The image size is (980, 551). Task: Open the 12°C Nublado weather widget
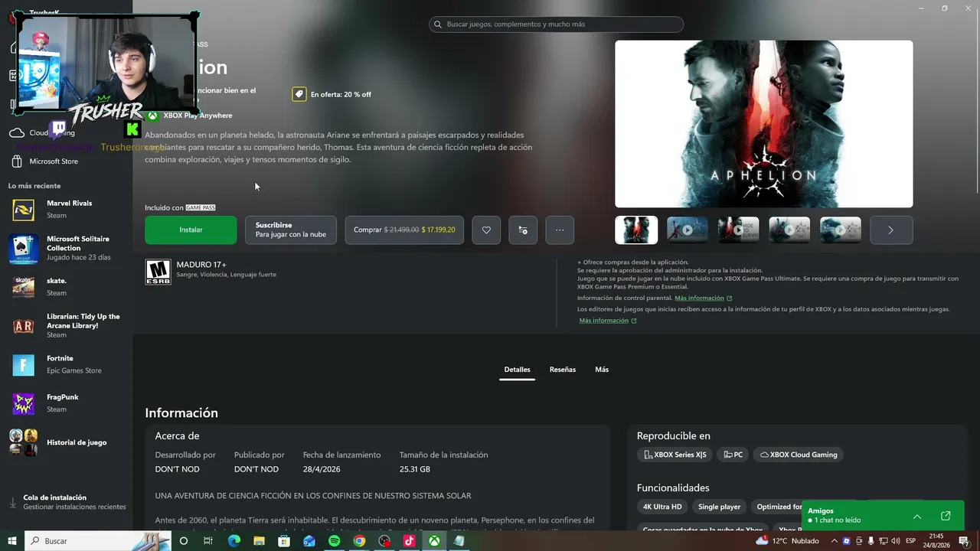[x=787, y=541]
